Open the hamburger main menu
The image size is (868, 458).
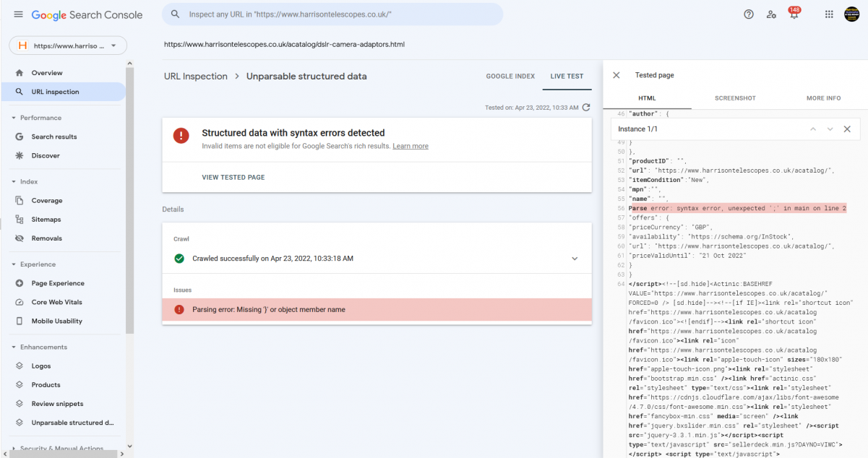18,14
